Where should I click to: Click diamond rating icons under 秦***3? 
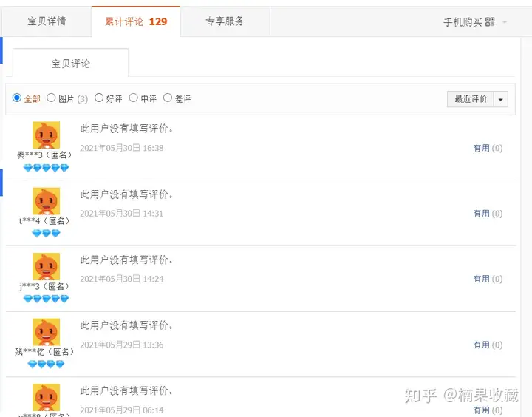[x=46, y=168]
